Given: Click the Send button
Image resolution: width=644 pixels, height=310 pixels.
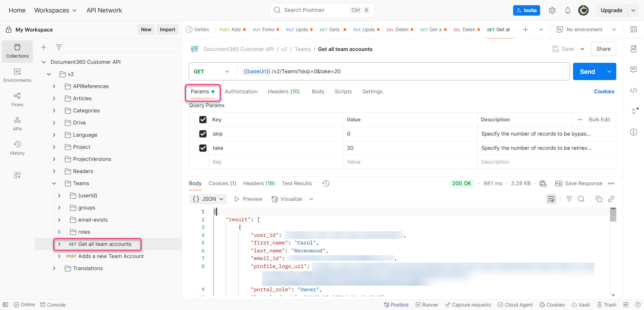Looking at the screenshot, I should [x=588, y=71].
